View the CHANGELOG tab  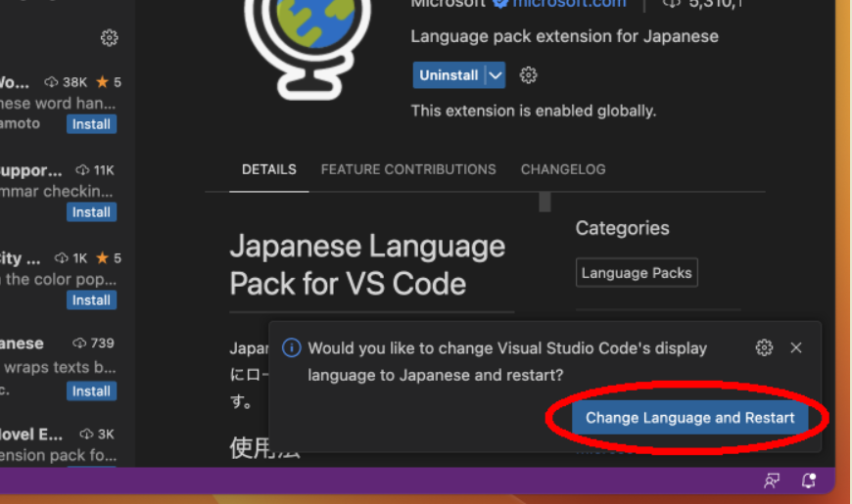click(x=563, y=169)
